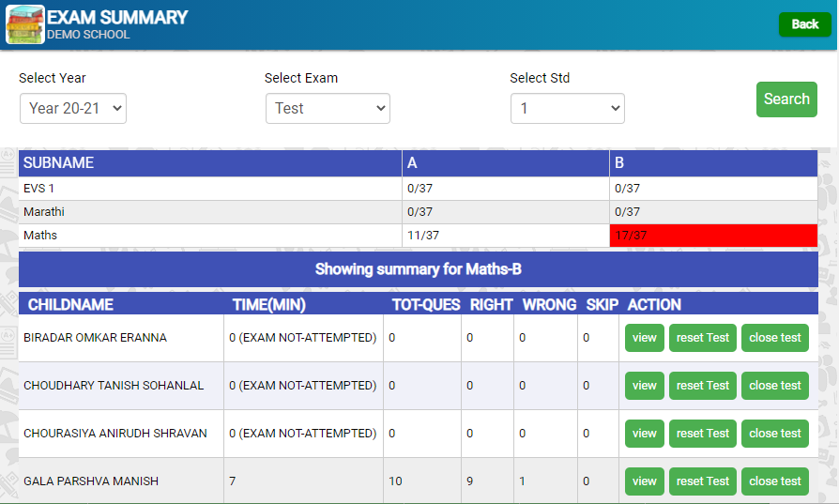Screen dimensions: 839x504
Task: View the test of CHOURASIYA ANIRUDH SHRAVAN
Action: click(x=644, y=434)
